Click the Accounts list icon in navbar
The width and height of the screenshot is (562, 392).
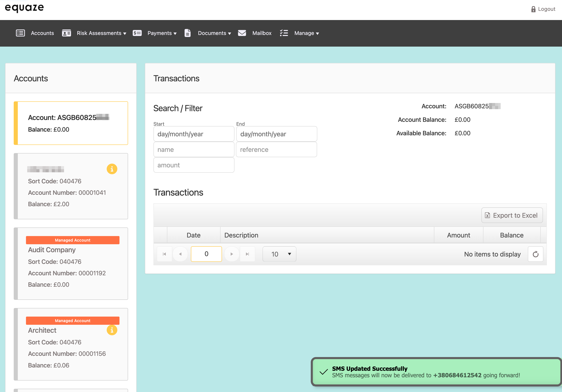point(20,33)
